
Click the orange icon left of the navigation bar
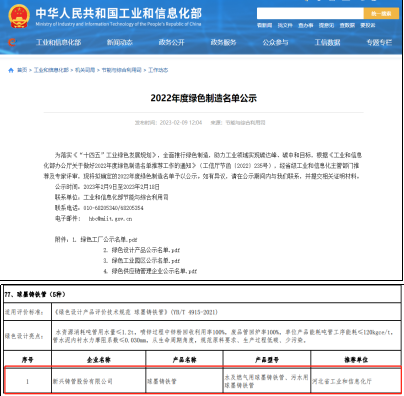12,42
